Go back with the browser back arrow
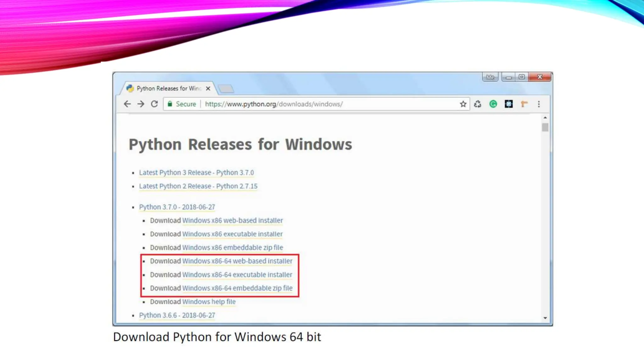Viewport: 644px width, 362px height. tap(127, 104)
